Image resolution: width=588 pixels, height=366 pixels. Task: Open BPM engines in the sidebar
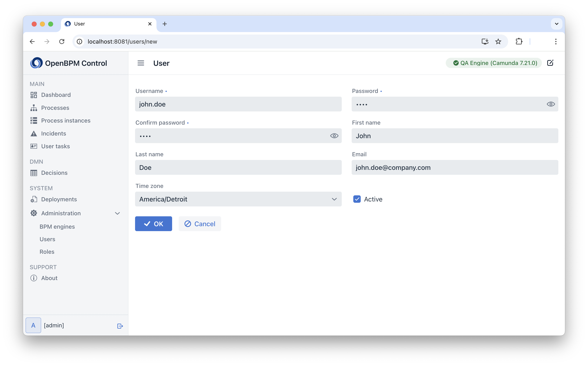pyautogui.click(x=57, y=227)
